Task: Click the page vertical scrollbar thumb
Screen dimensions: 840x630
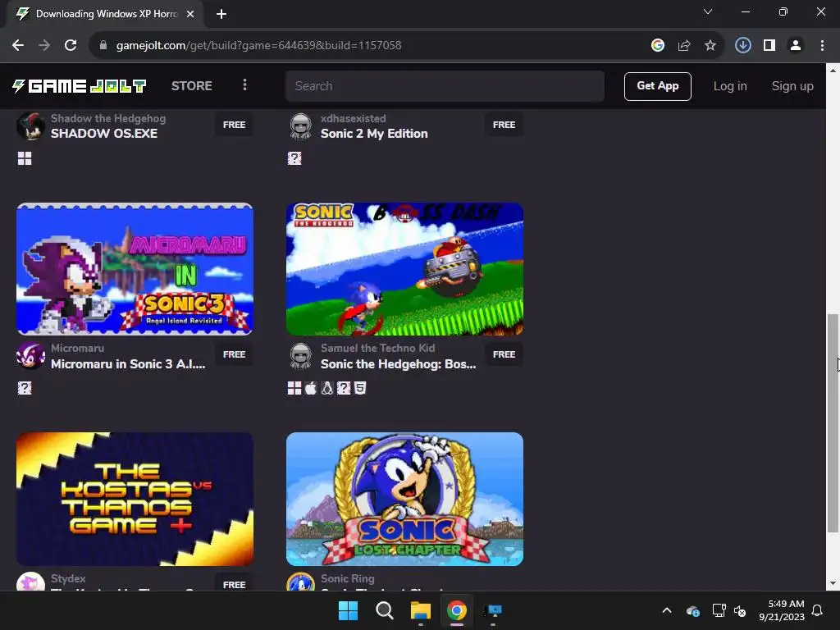Action: tap(833, 423)
